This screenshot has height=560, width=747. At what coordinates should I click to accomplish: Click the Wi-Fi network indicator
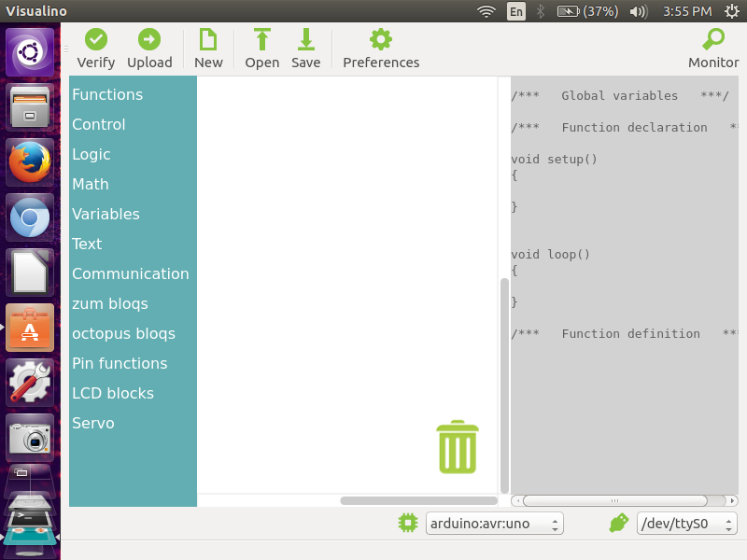(486, 11)
